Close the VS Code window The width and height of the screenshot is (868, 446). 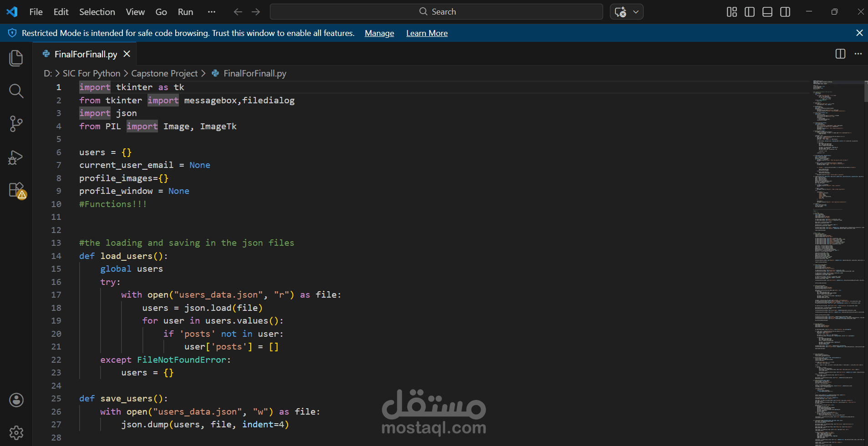tap(860, 12)
